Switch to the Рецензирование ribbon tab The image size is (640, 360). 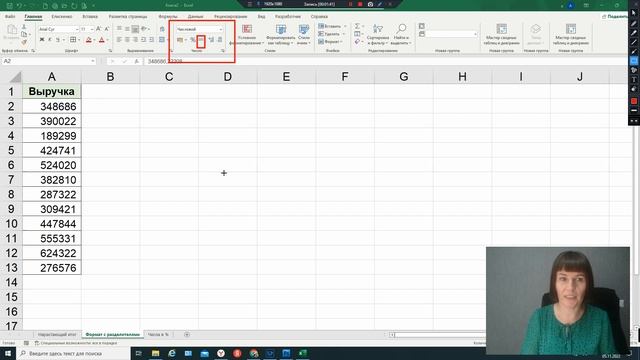point(231,16)
